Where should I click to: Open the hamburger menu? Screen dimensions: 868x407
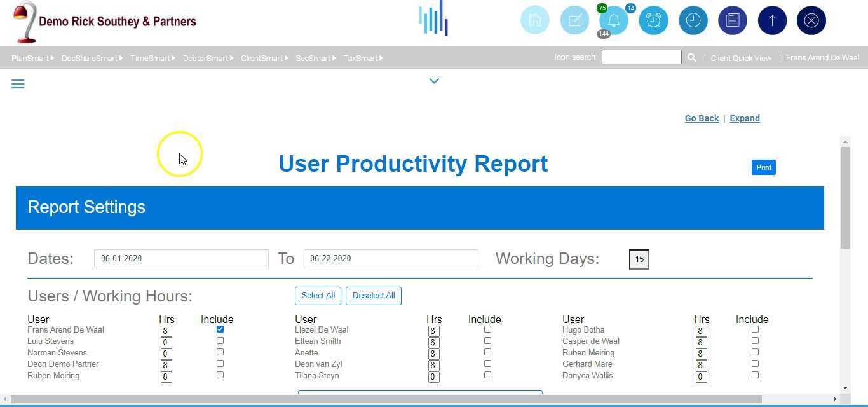tap(18, 83)
